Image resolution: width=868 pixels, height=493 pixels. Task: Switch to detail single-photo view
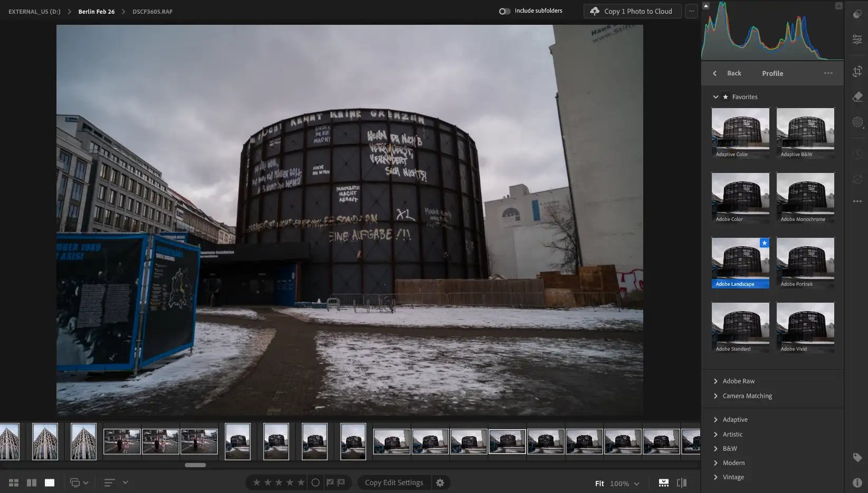[x=50, y=482]
